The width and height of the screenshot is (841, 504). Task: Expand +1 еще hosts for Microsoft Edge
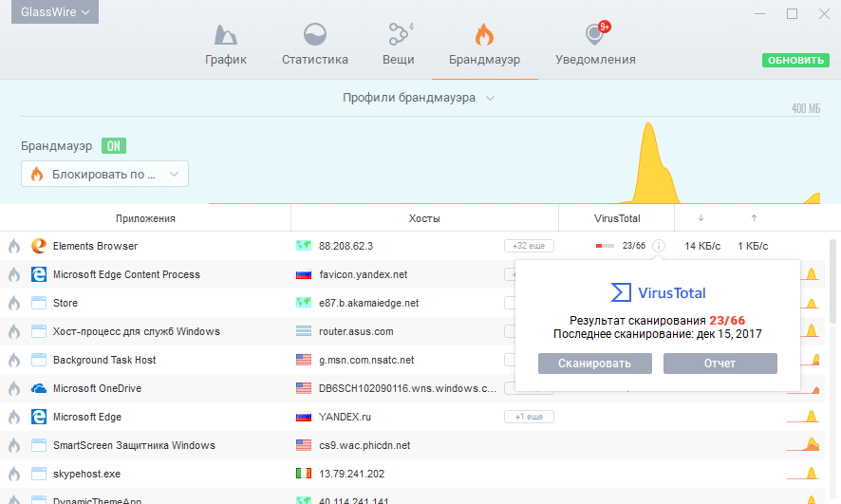pyautogui.click(x=529, y=417)
